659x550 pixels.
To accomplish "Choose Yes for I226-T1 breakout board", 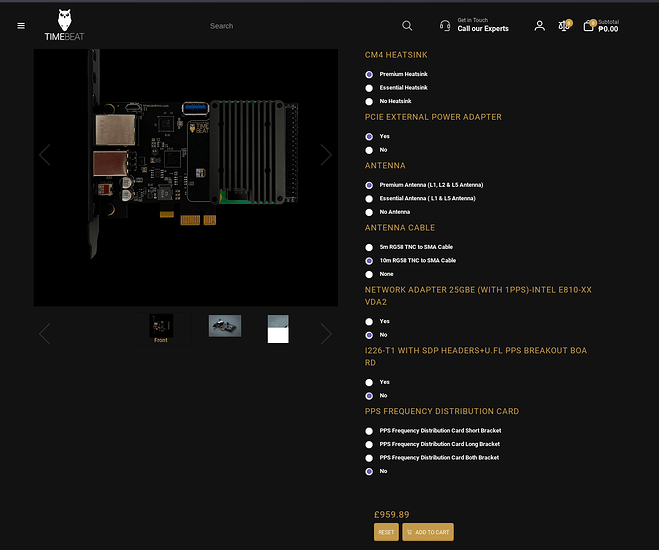I will (x=369, y=382).
